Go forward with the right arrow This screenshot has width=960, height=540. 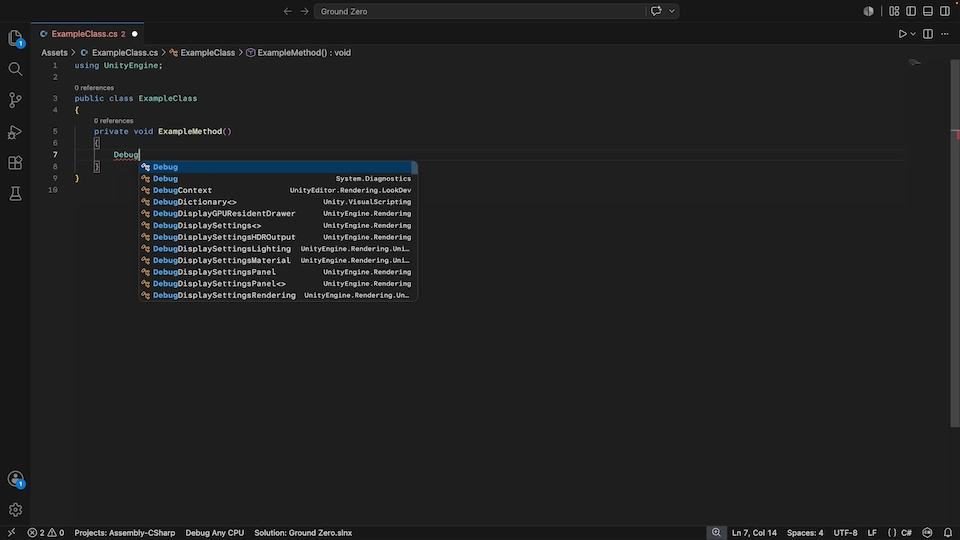(x=304, y=11)
